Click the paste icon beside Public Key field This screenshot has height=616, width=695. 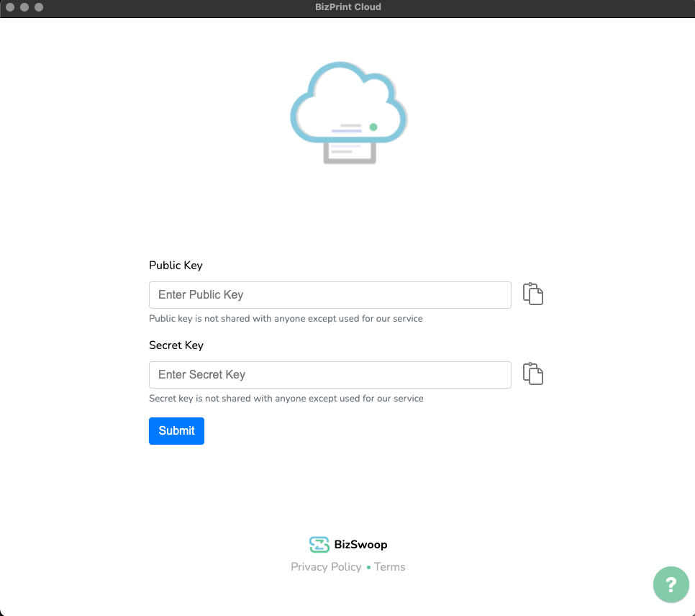click(532, 294)
